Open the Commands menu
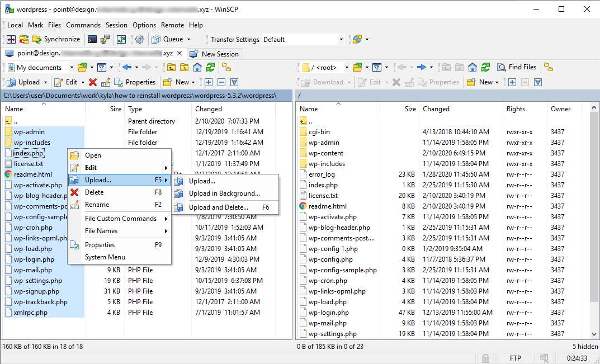 point(83,25)
